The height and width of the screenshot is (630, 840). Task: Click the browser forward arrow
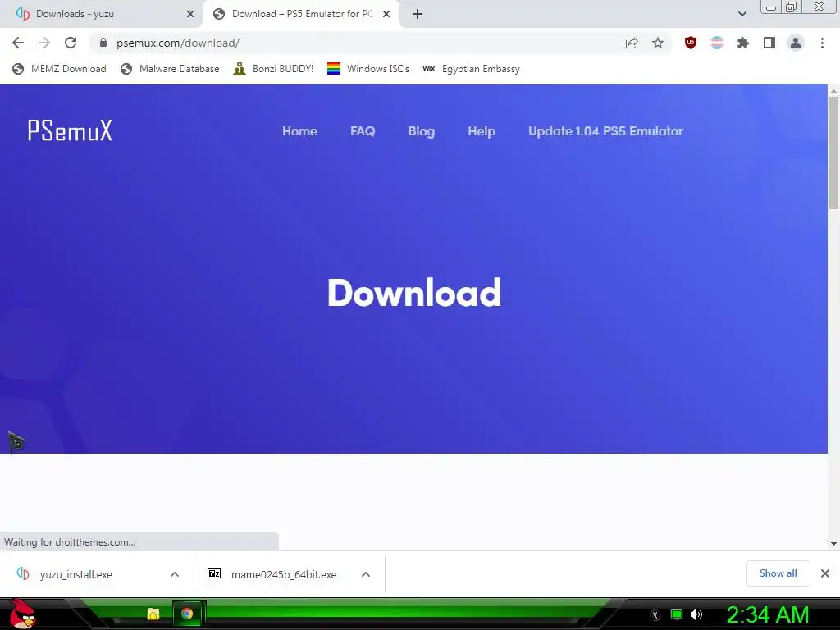(x=44, y=43)
